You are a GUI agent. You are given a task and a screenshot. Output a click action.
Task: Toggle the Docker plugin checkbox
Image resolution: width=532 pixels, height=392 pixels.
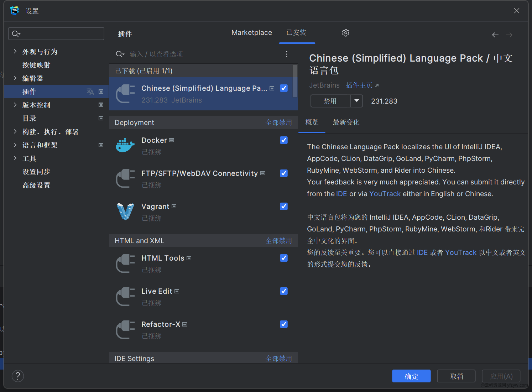[x=284, y=140]
